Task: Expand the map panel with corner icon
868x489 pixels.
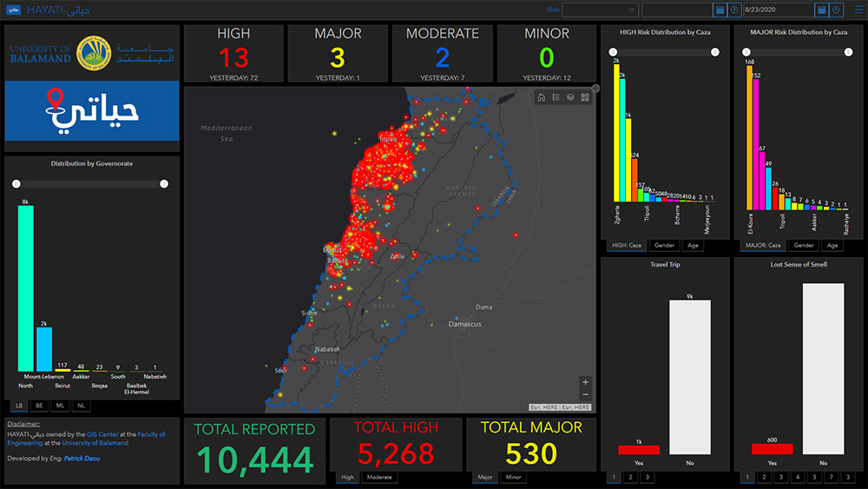Action: coord(595,88)
